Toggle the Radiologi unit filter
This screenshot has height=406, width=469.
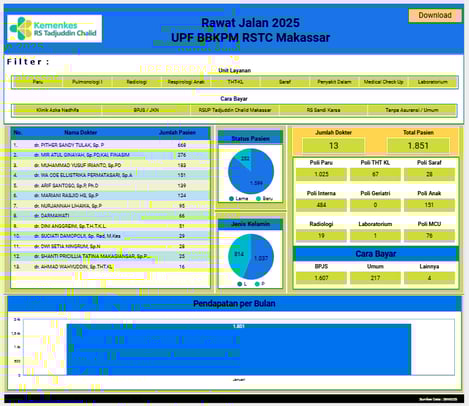click(137, 82)
